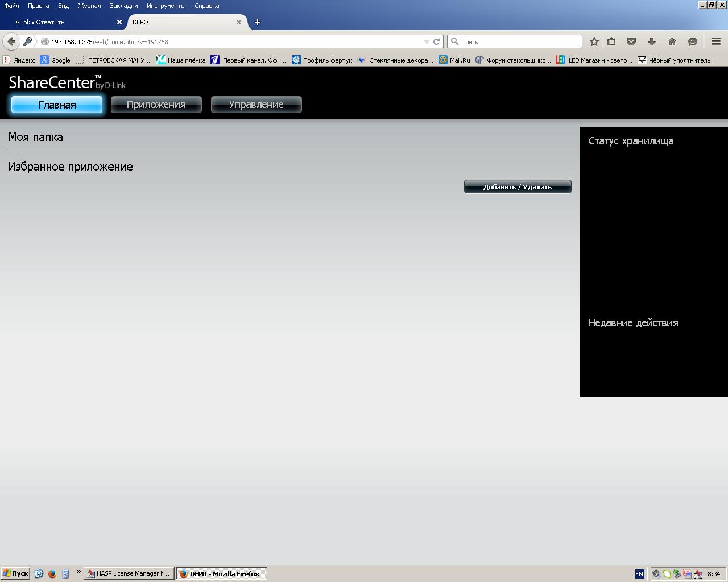728x582 pixels.
Task: Open the Инструменты menu
Action: point(166,6)
